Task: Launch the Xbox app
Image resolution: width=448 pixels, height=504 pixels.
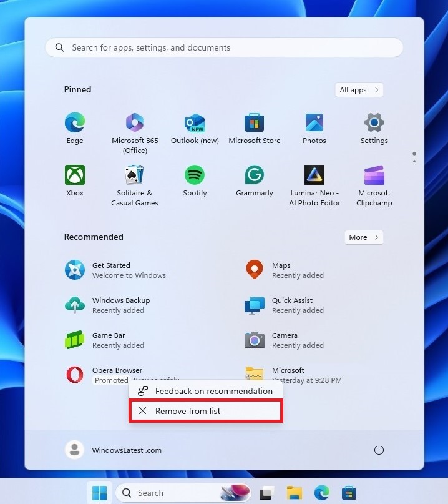Action: 75,181
